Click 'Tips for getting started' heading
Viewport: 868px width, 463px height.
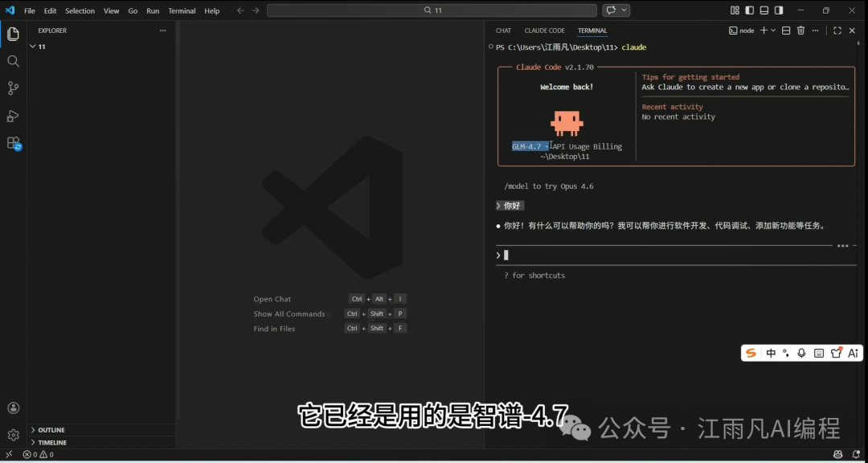point(690,77)
